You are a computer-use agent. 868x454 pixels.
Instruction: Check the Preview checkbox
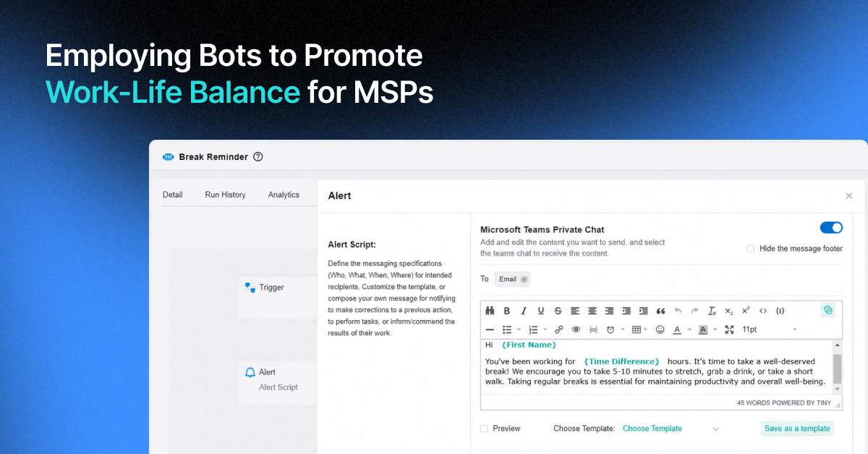(484, 429)
